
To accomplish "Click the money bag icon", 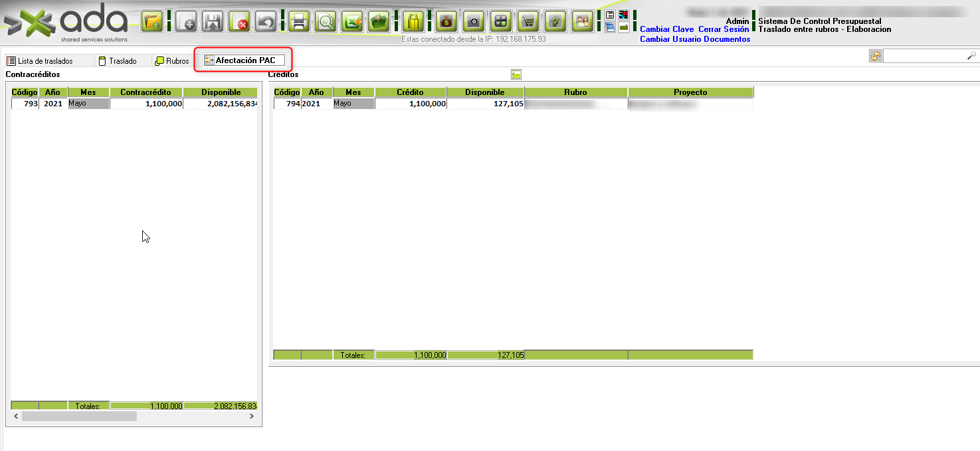I will [x=446, y=21].
